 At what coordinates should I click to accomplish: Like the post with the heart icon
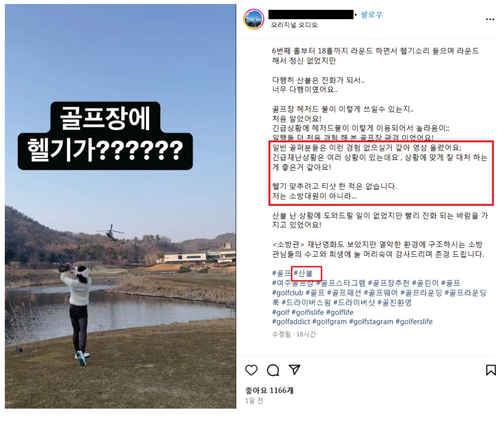[251, 370]
